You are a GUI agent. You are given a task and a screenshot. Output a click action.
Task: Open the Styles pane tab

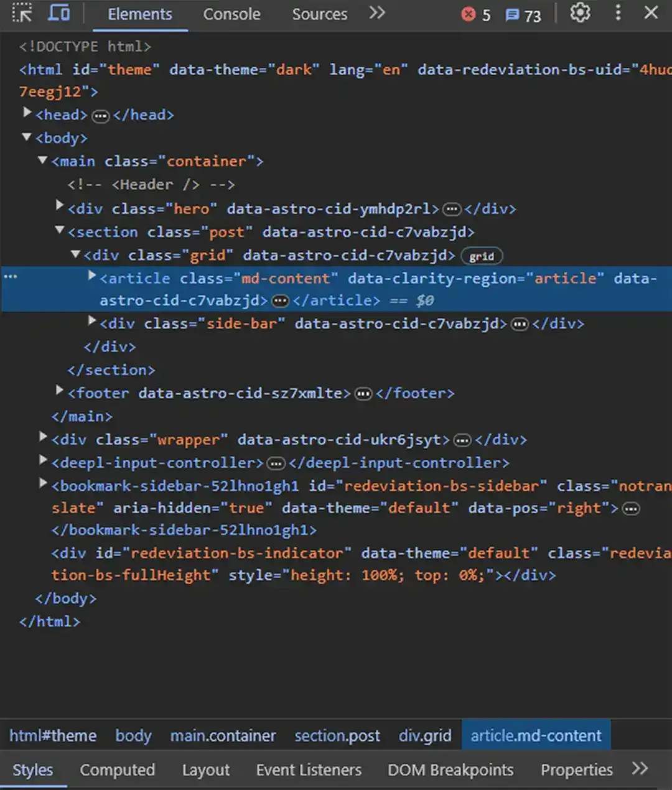[33, 770]
